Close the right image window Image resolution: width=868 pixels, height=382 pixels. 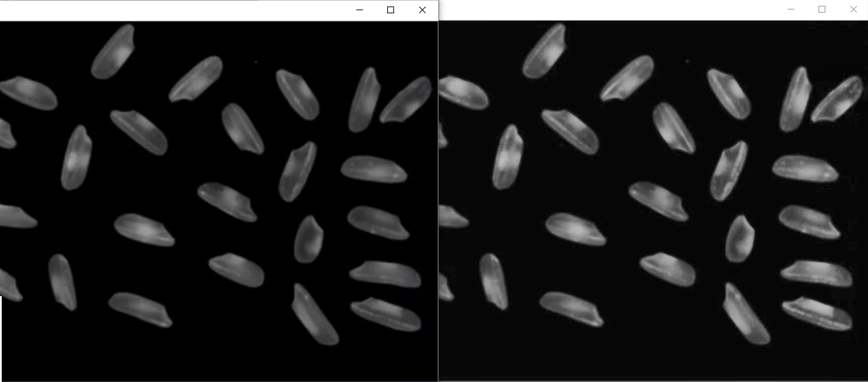[x=853, y=10]
